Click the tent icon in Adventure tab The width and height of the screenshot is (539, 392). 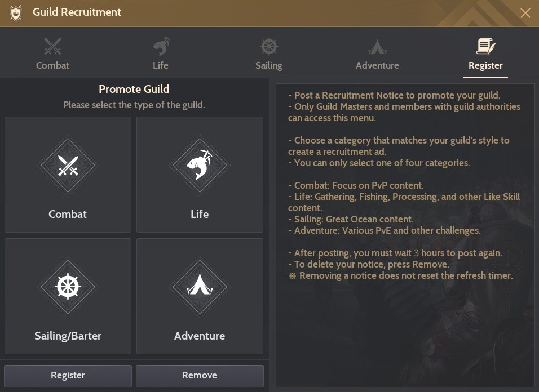click(x=377, y=46)
